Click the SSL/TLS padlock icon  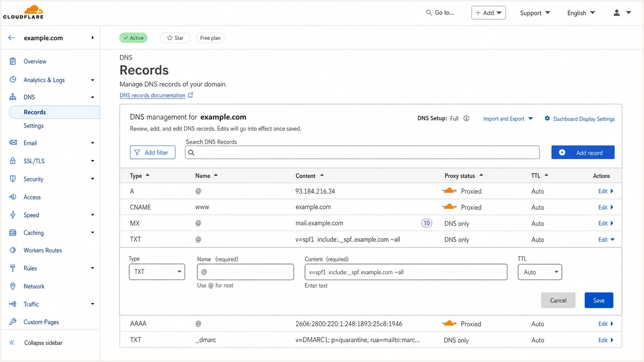point(13,161)
